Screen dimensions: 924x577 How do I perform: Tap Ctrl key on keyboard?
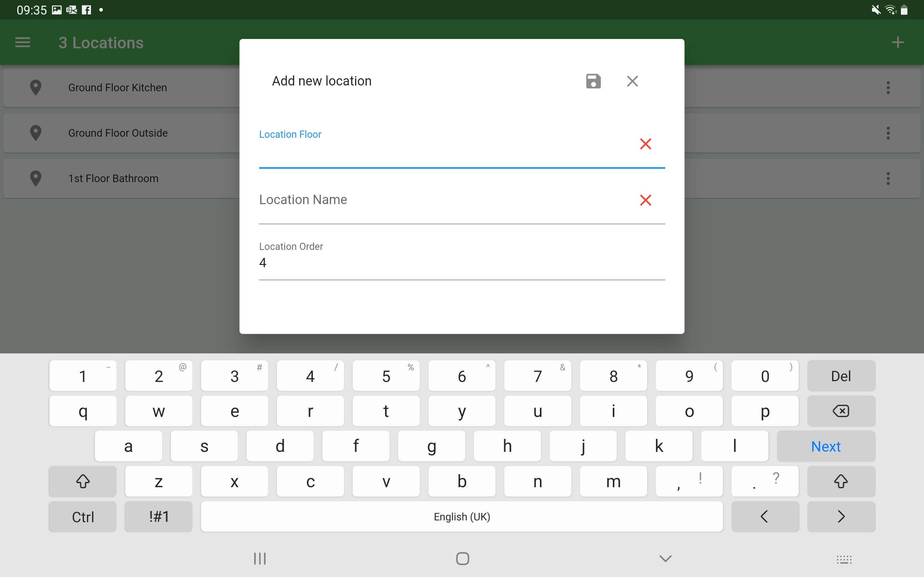tap(83, 516)
